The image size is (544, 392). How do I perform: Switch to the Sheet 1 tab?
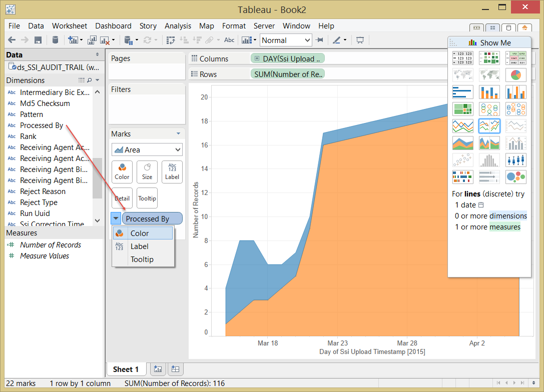(x=126, y=369)
